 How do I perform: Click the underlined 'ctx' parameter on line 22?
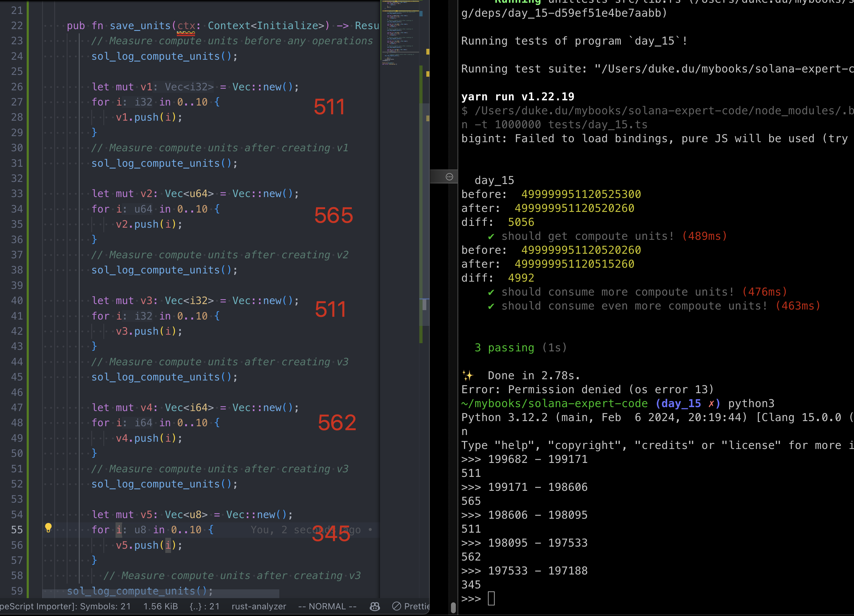coord(186,25)
